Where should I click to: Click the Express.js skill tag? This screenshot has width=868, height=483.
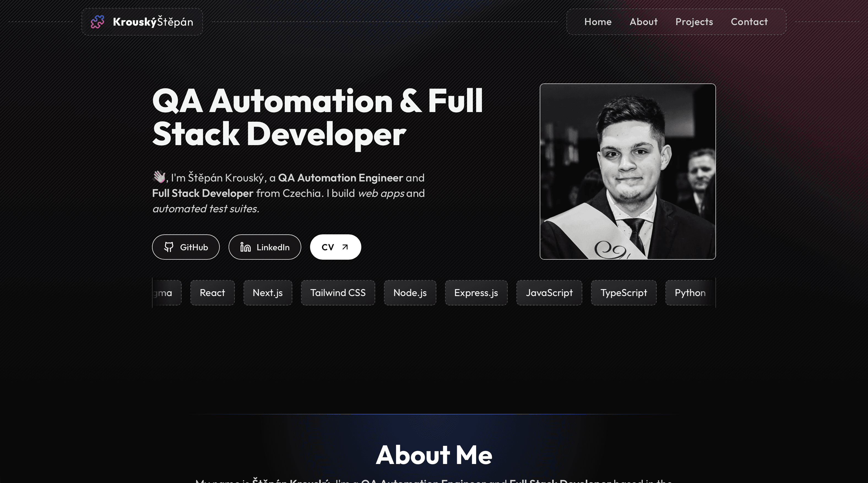[x=476, y=292]
